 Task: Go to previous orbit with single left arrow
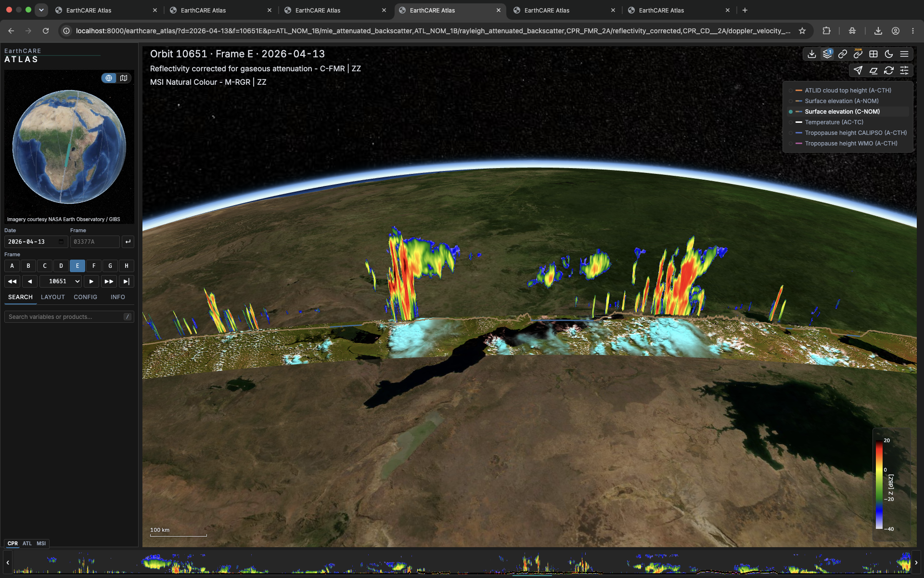pyautogui.click(x=30, y=281)
